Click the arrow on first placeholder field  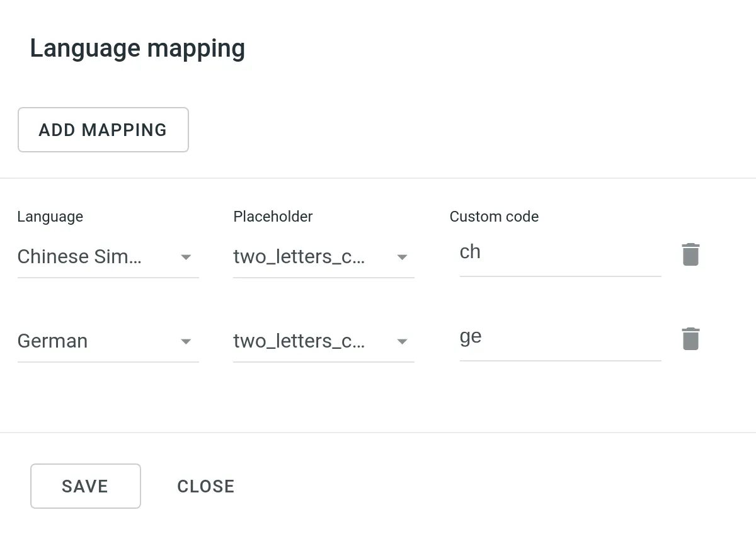[402, 257]
